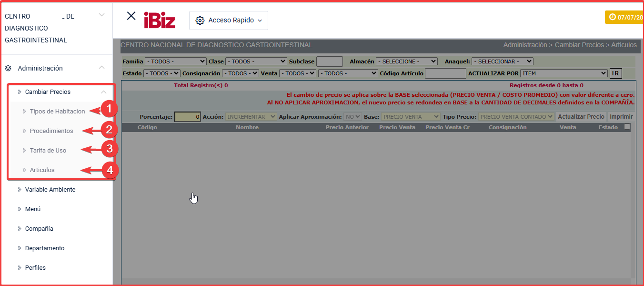
Task: Click the Imprimir button
Action: (621, 117)
